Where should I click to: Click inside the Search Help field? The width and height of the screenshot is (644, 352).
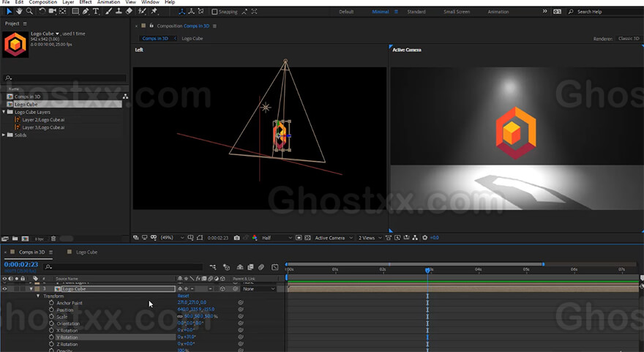pos(606,12)
